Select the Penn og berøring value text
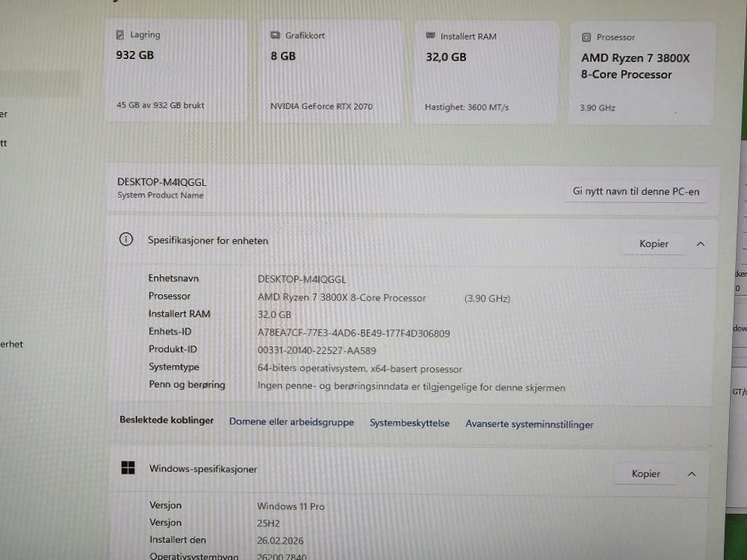Viewport: 747px width, 560px height. click(x=411, y=387)
